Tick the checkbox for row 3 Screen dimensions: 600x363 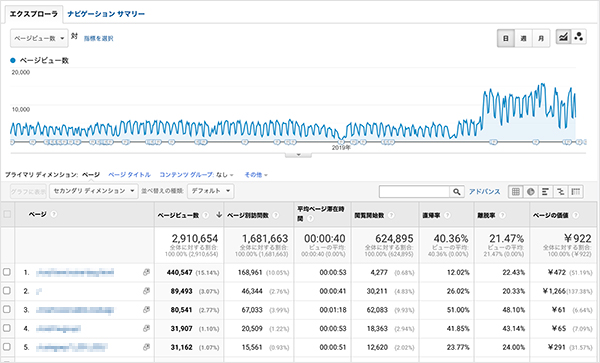point(7,309)
